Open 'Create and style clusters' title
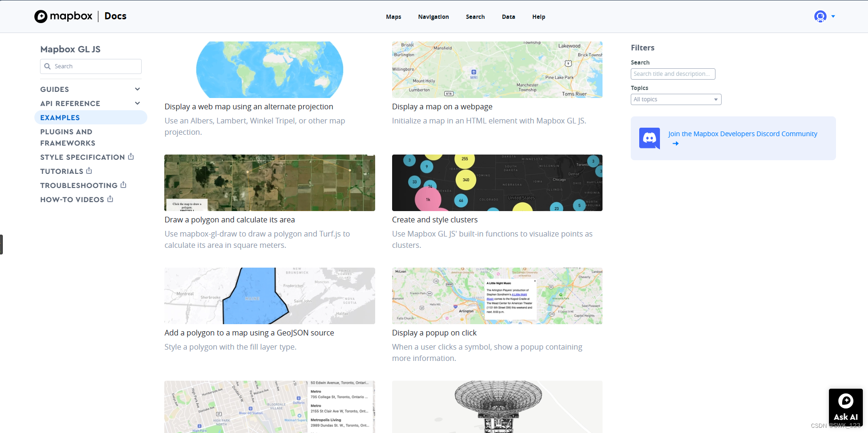Viewport: 868px width, 433px height. (x=435, y=220)
